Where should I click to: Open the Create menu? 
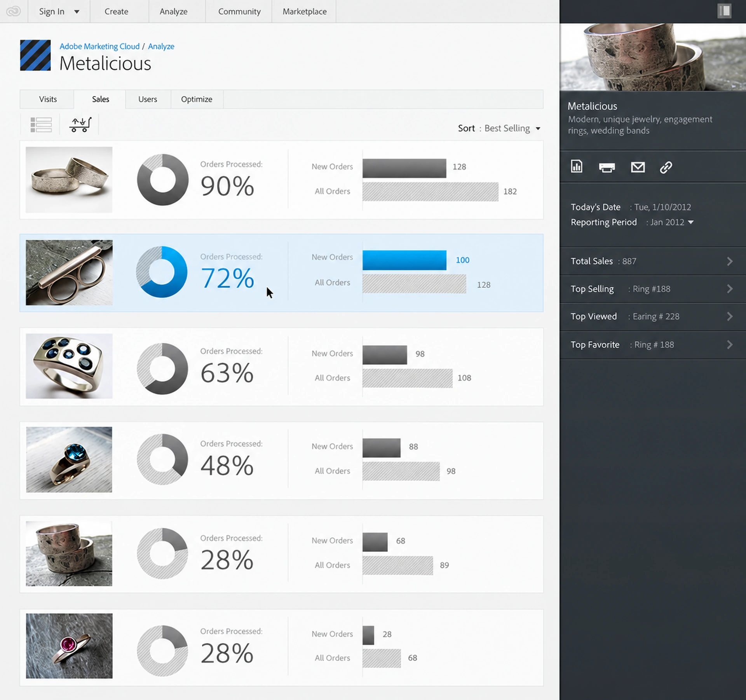click(116, 12)
